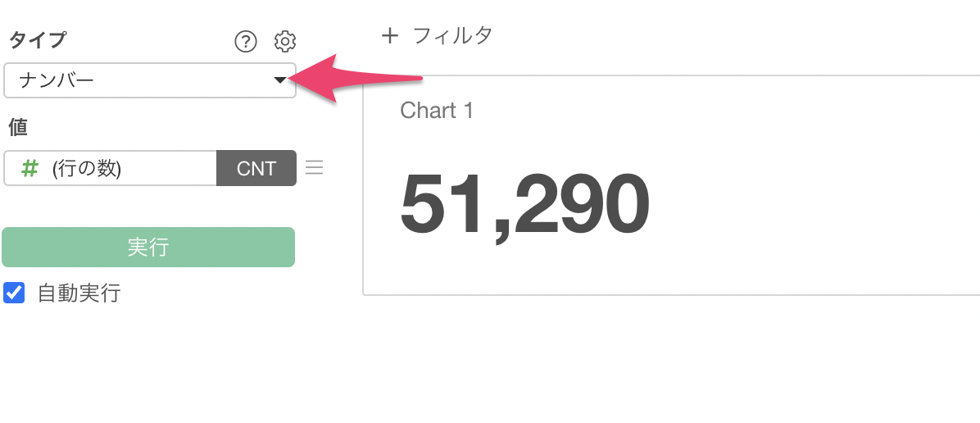Screen dimensions: 980x423
Task: Uncheck the 自動実行 checkbox
Action: tap(14, 293)
